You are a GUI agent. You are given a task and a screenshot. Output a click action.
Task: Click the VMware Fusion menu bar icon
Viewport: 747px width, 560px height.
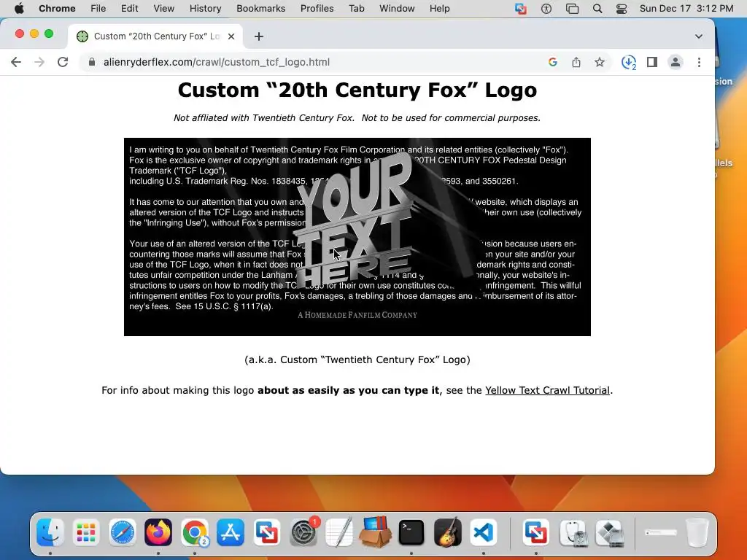pyautogui.click(x=521, y=9)
